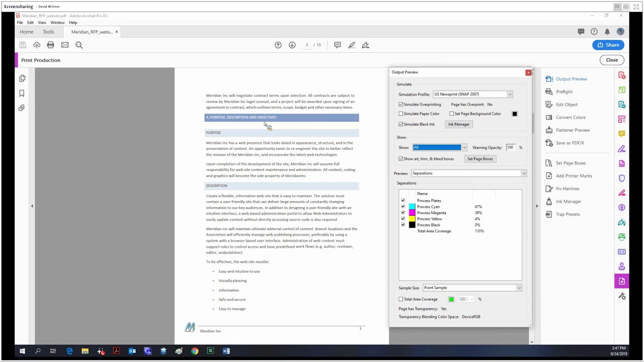
Task: Toggle Process Cyan separation checkbox
Action: click(403, 207)
